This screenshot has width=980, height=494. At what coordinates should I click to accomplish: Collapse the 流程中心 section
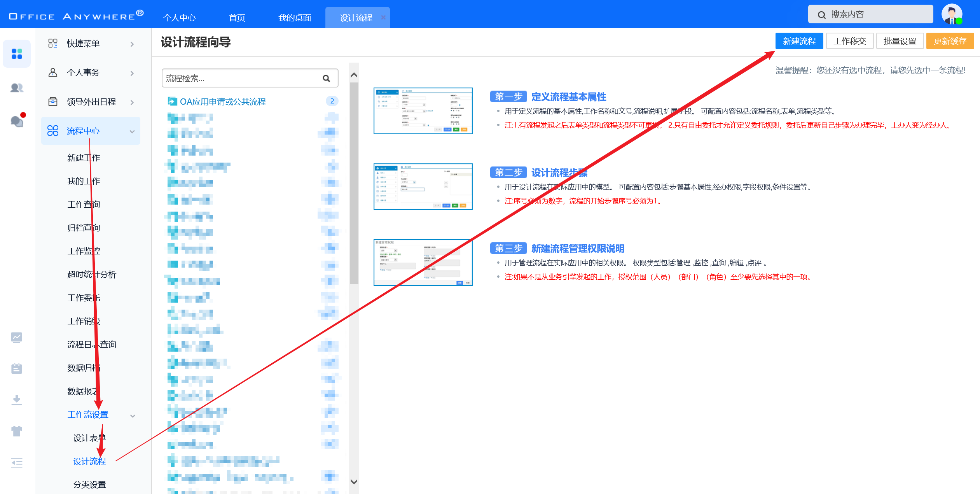132,131
